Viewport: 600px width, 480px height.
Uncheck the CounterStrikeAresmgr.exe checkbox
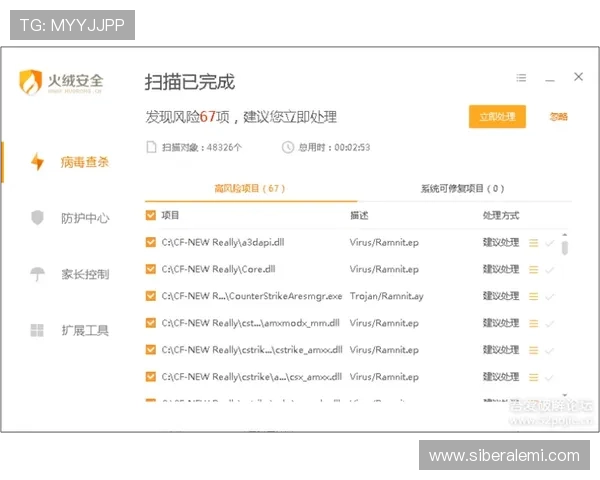pyautogui.click(x=151, y=296)
